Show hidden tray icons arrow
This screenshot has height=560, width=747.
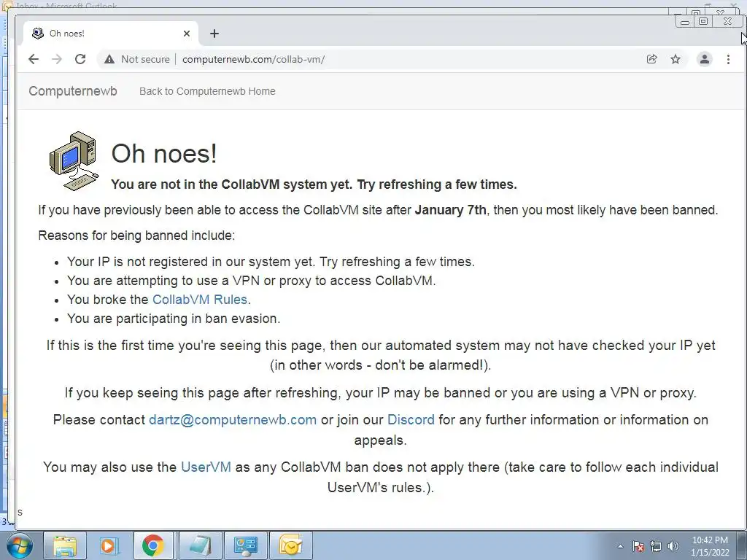(620, 546)
